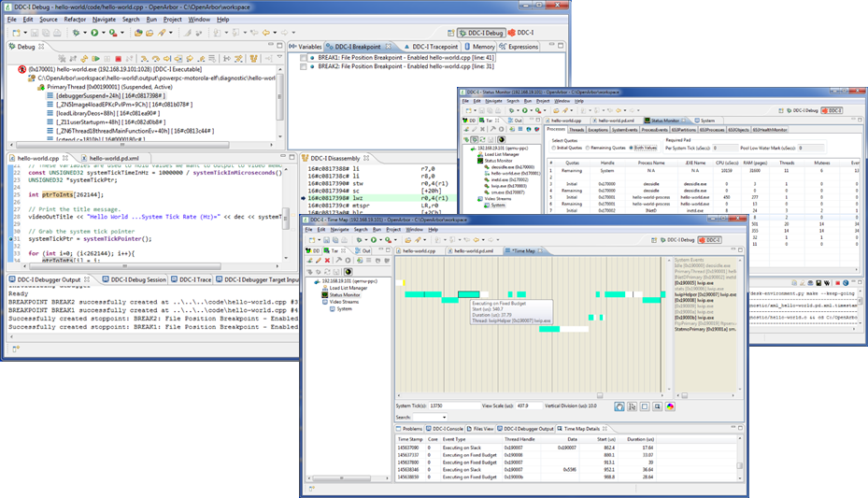Click the red Terminate square in Debug view
The image size is (868, 498).
tap(118, 58)
